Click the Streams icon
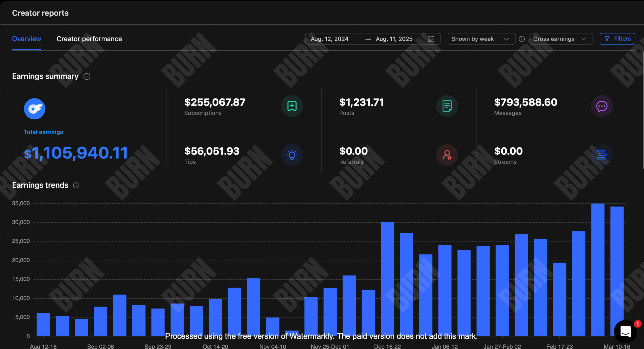Screen dimensions: 644x349 coord(601,155)
